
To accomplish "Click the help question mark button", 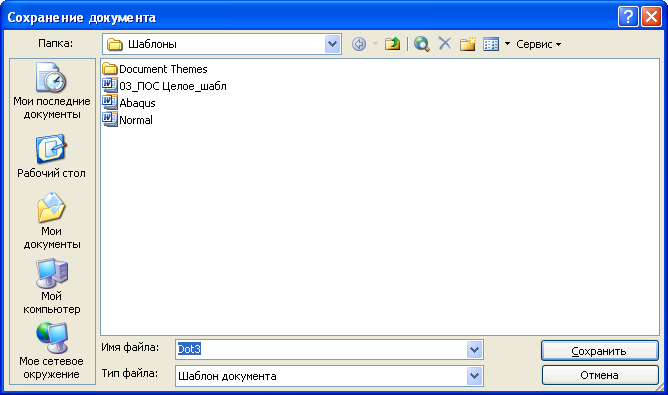I will [x=628, y=17].
